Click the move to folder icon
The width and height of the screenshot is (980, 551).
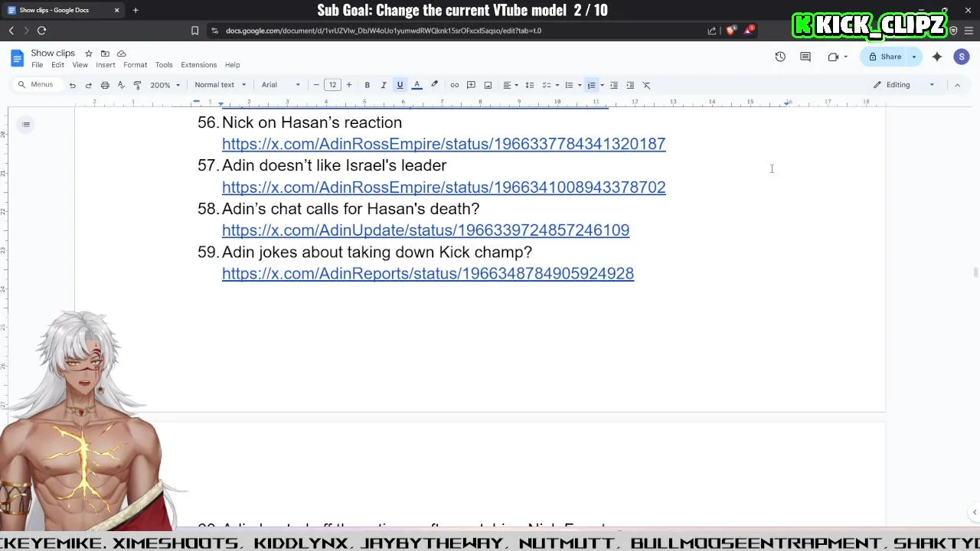[x=105, y=54]
